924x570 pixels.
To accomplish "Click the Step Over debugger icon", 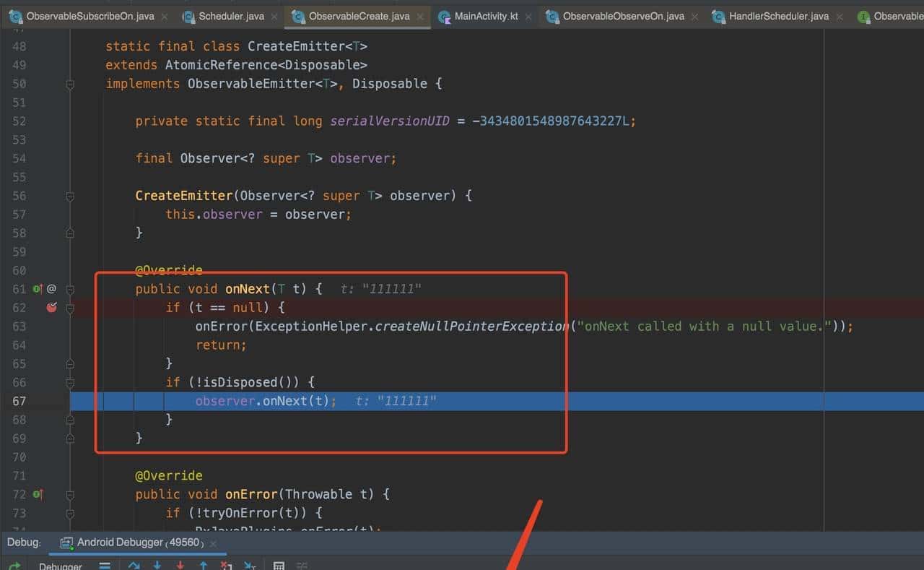I will (134, 566).
